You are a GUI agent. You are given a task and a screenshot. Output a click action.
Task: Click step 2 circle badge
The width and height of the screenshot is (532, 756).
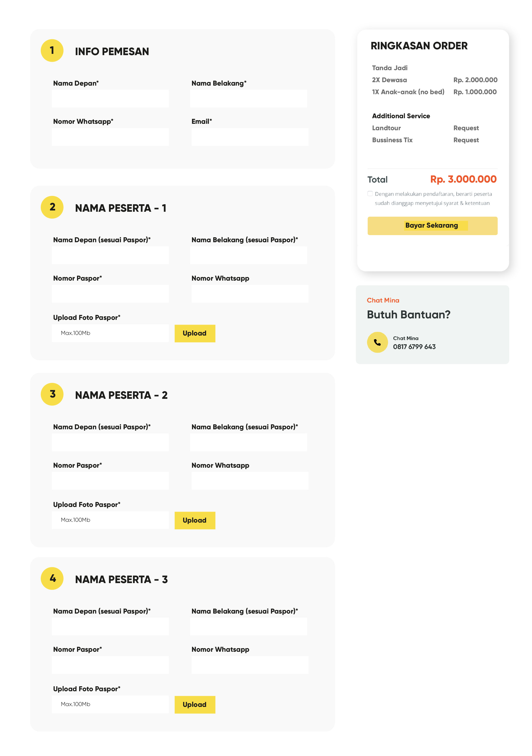pos(52,207)
